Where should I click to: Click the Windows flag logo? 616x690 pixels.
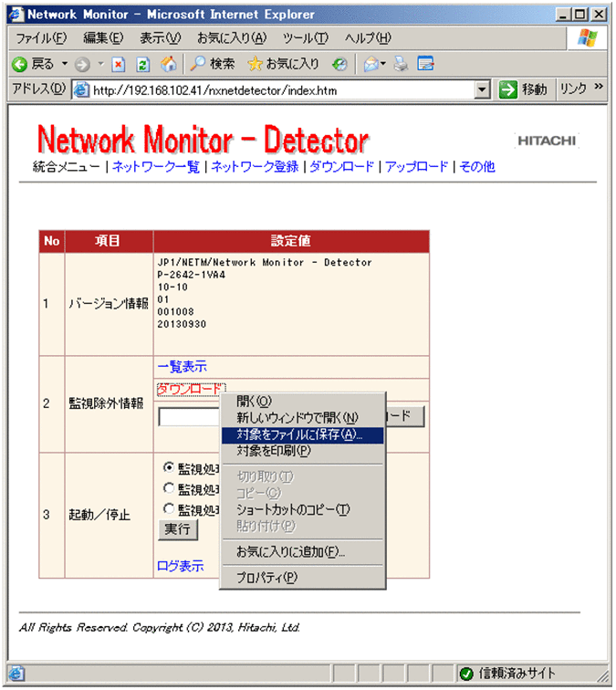tap(588, 37)
